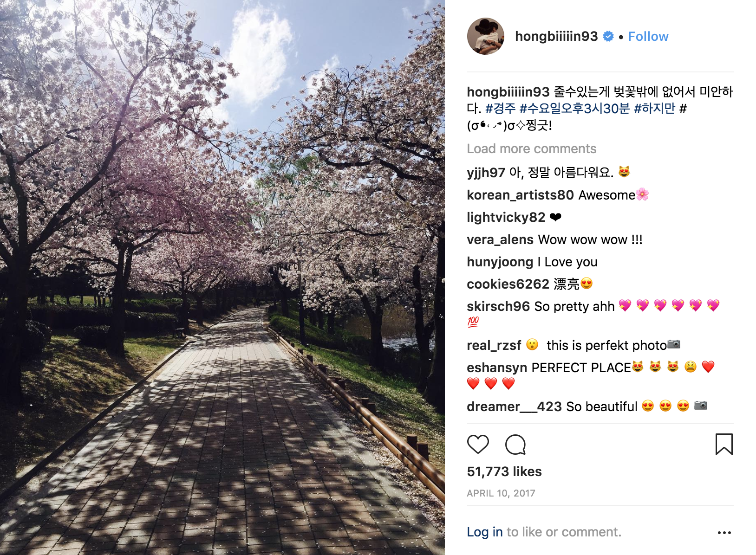
Task: Open the comment bubble icon
Action: [515, 445]
